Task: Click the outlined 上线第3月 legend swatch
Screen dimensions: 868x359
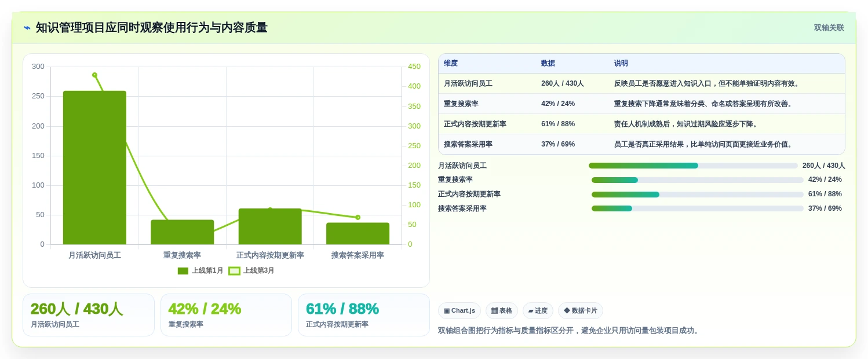Action: (234, 271)
